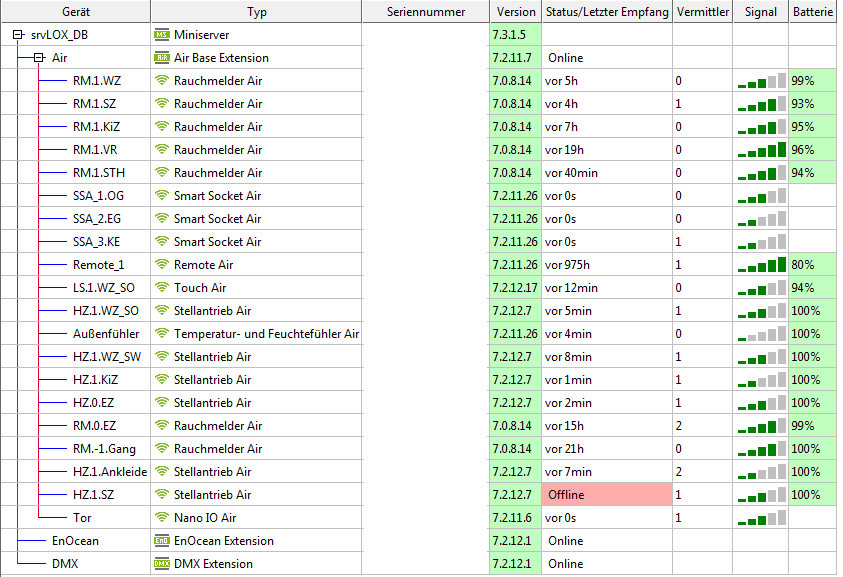Click wifi icon next to Remote Air

(162, 265)
